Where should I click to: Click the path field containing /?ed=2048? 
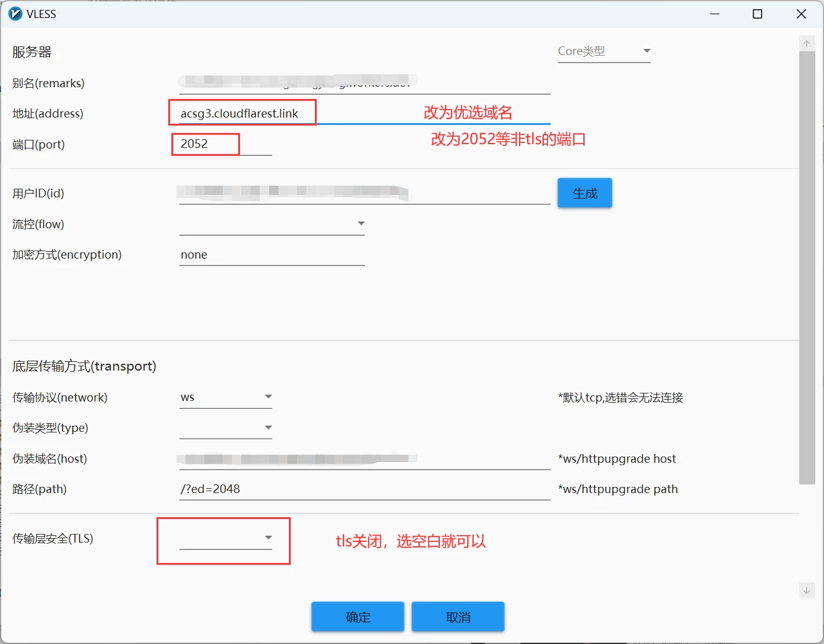coord(364,489)
